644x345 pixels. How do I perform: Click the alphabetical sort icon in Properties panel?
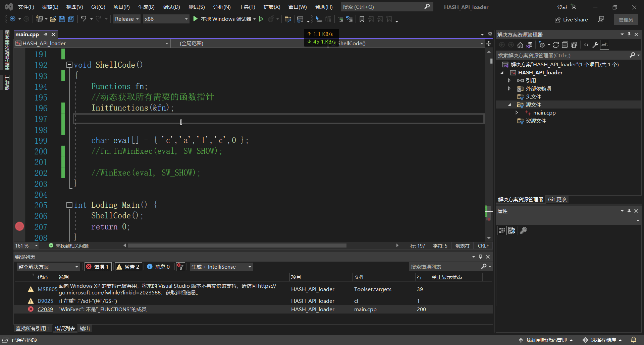point(512,230)
